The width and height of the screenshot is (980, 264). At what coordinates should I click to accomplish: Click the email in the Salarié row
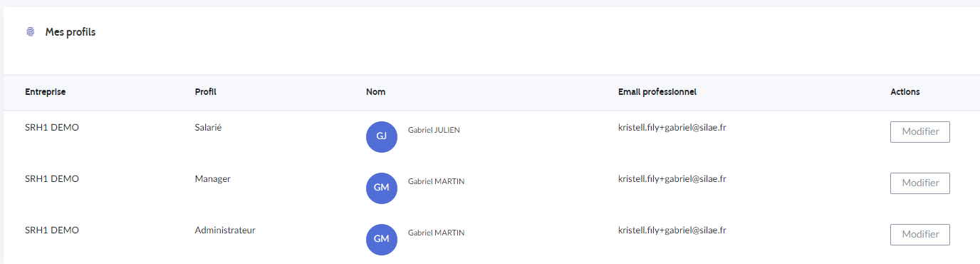pyautogui.click(x=672, y=128)
